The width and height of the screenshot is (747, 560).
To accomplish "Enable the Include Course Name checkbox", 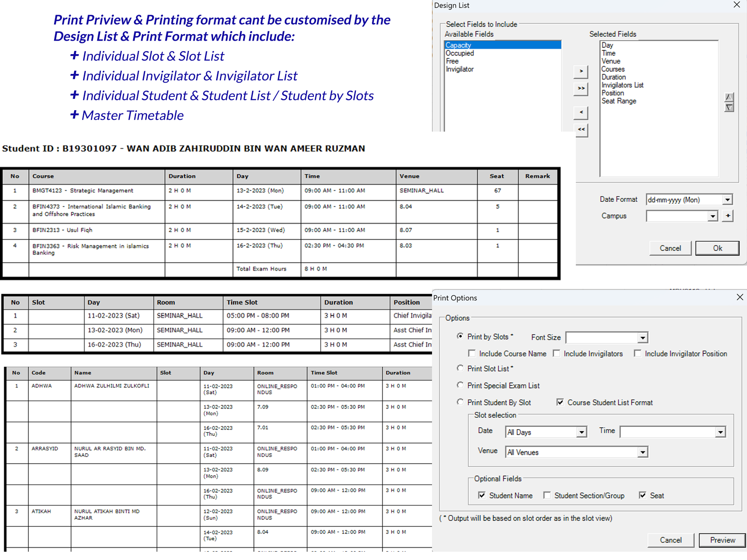I will coord(472,353).
